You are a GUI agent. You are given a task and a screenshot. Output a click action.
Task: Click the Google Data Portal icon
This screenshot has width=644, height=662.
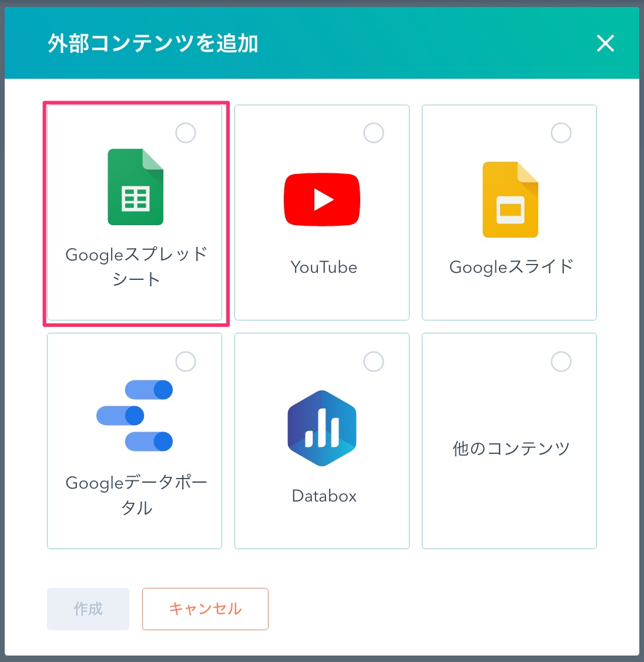coord(135,416)
